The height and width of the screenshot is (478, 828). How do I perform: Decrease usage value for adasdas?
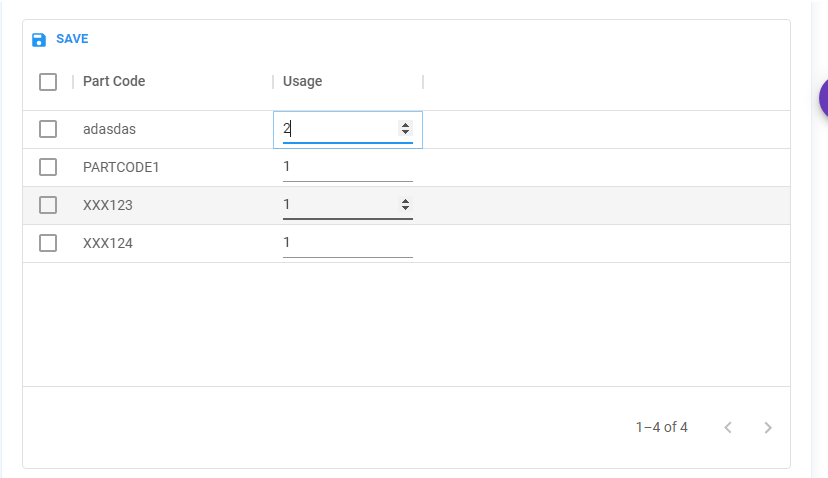pyautogui.click(x=405, y=132)
